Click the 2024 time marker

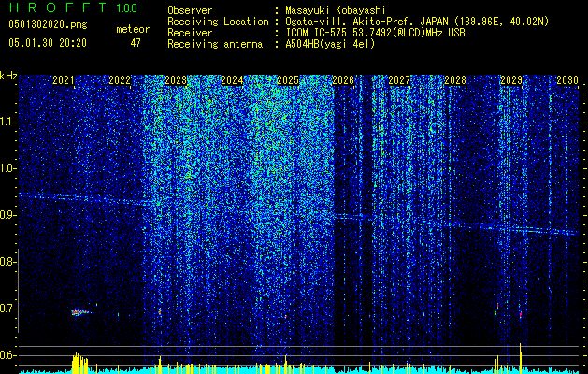[x=232, y=80]
